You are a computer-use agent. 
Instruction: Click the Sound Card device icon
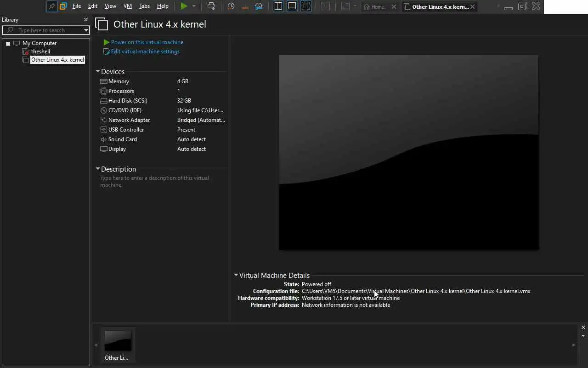(104, 139)
